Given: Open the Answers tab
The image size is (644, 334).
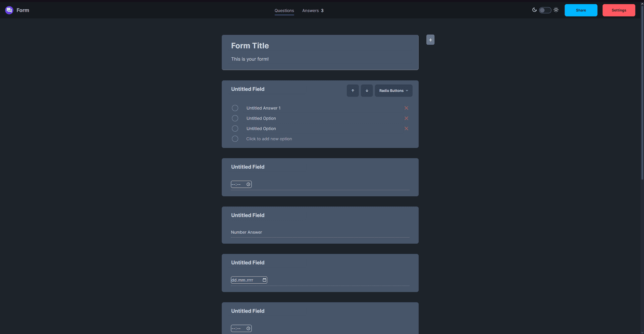Looking at the screenshot, I should click(x=310, y=10).
